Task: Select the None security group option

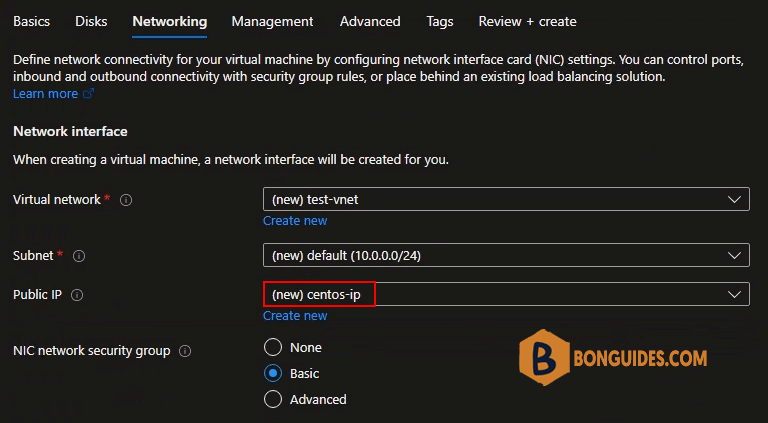Action: click(273, 348)
